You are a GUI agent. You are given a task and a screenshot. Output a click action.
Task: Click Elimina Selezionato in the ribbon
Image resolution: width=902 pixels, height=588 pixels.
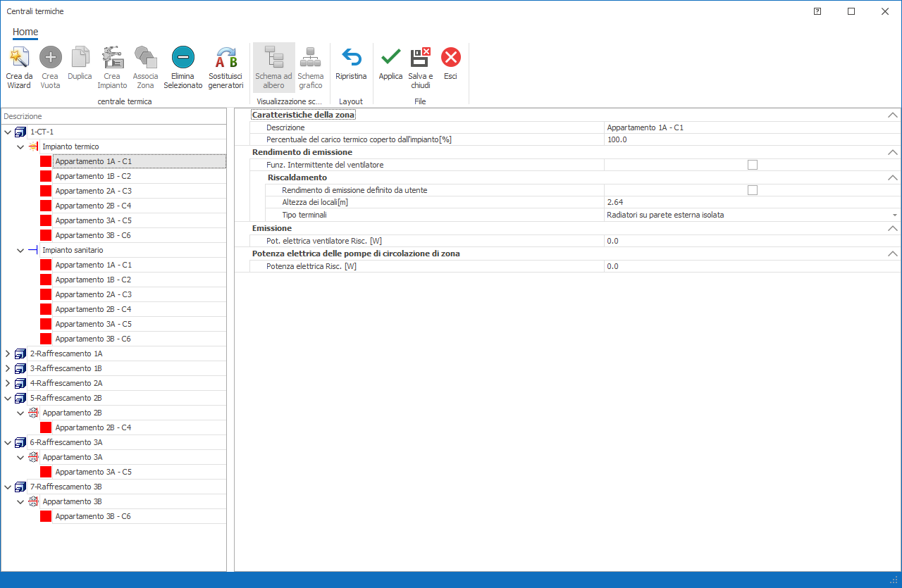pos(183,58)
